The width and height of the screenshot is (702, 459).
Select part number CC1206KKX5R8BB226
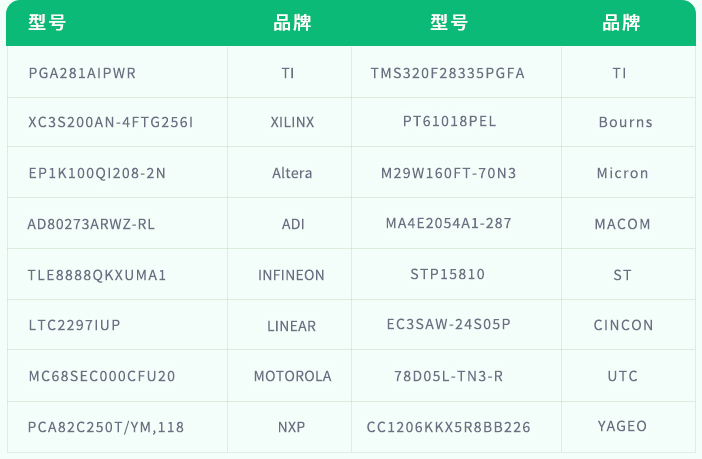tap(449, 427)
